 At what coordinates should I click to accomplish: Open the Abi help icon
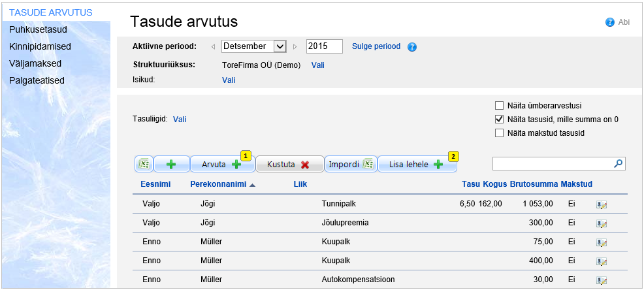(609, 22)
